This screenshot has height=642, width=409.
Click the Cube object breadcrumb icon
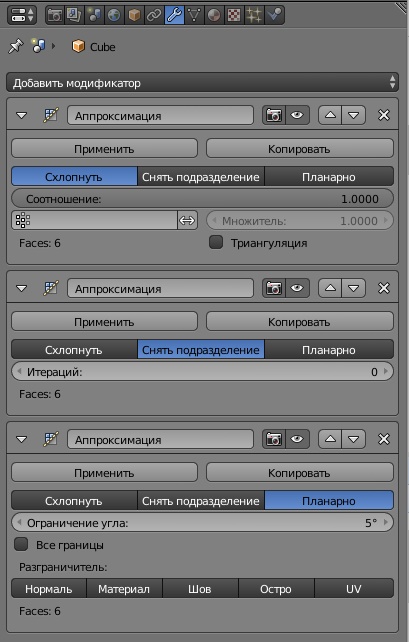click(x=78, y=46)
